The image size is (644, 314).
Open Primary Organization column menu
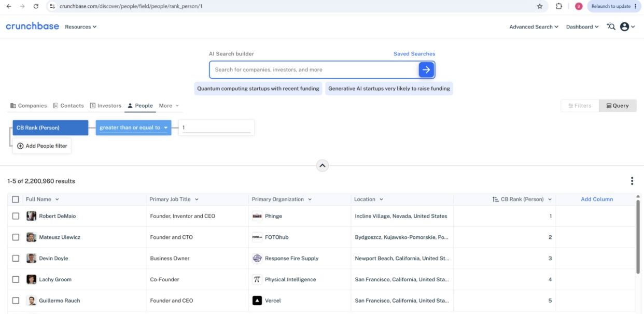[310, 199]
